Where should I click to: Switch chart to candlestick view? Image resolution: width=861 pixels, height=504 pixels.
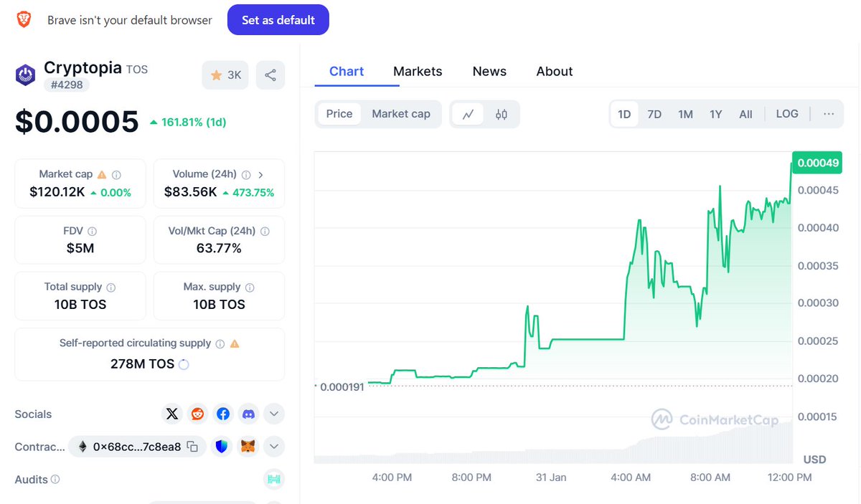click(x=501, y=114)
